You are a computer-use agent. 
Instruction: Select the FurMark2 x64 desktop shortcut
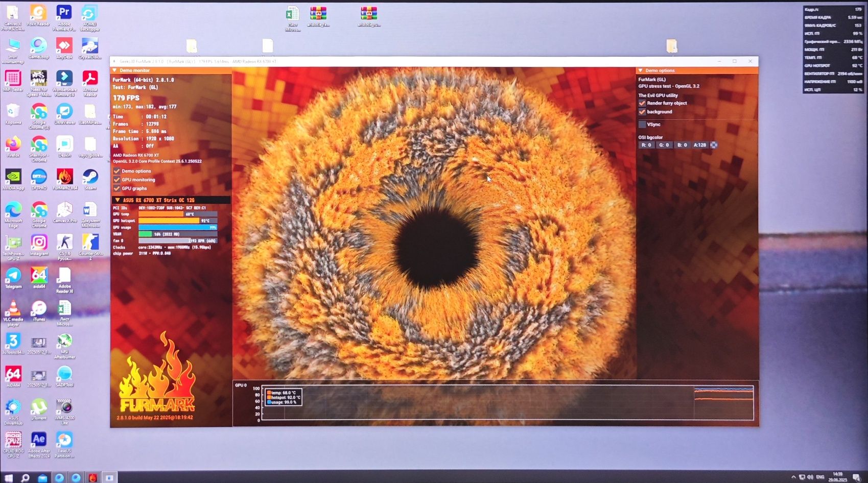click(x=64, y=179)
